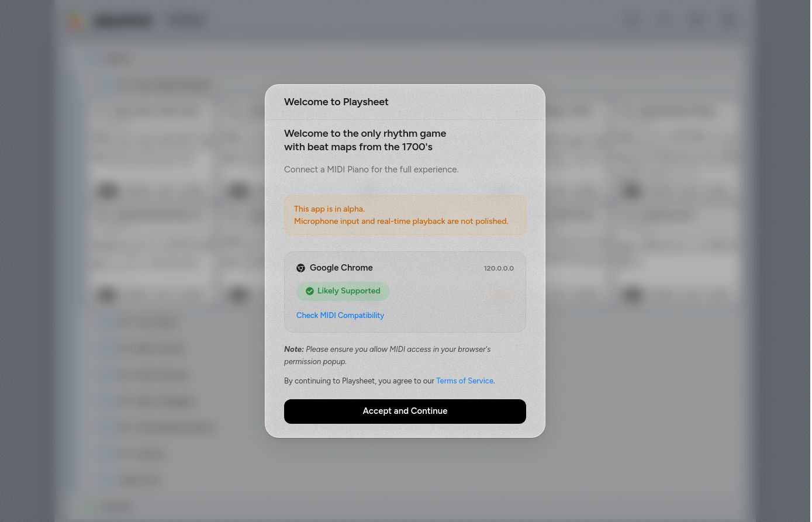Click the 120.0.0.0 browser version number
The width and height of the screenshot is (812, 522).
[499, 268]
